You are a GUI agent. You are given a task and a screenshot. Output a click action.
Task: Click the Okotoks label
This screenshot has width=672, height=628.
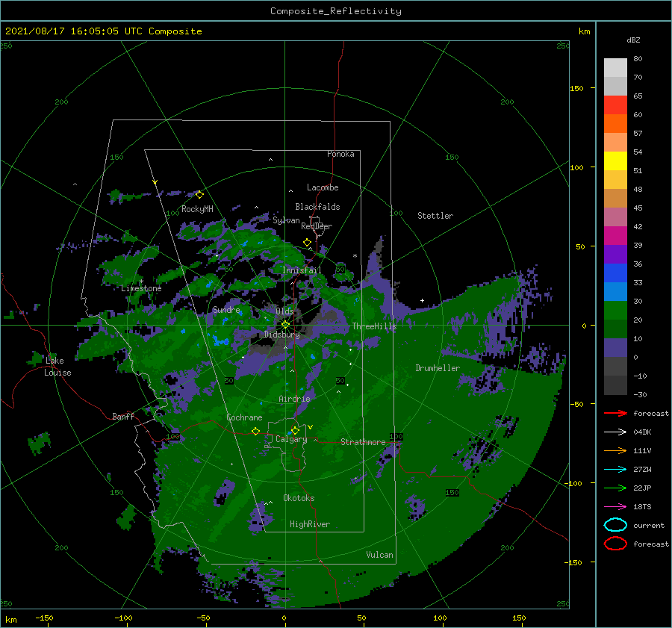click(x=299, y=498)
